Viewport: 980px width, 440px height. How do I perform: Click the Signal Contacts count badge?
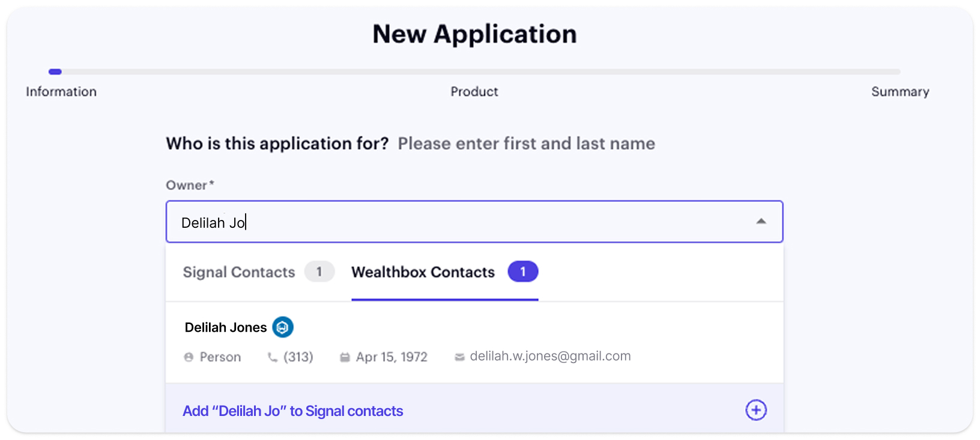coord(319,272)
